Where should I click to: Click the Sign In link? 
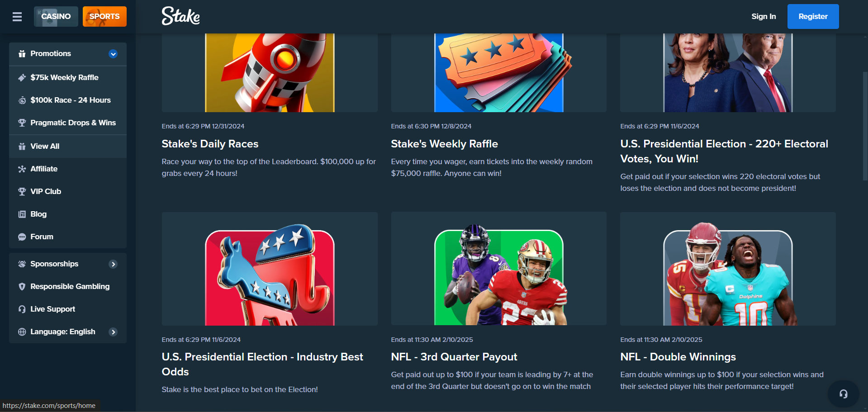tap(764, 17)
